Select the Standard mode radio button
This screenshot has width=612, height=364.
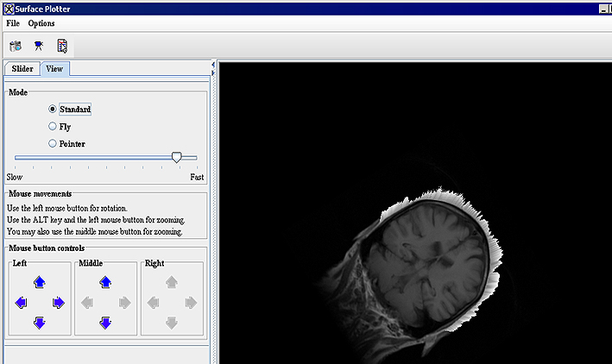click(x=54, y=110)
